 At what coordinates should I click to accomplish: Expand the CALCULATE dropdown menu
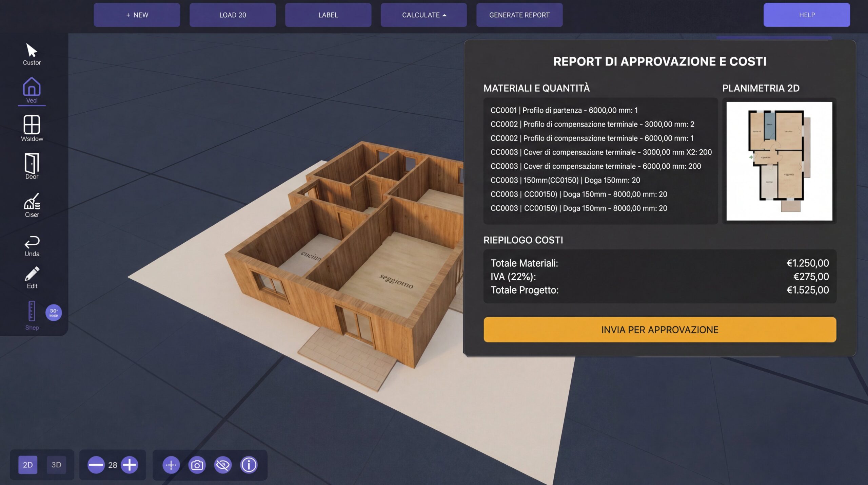[423, 15]
